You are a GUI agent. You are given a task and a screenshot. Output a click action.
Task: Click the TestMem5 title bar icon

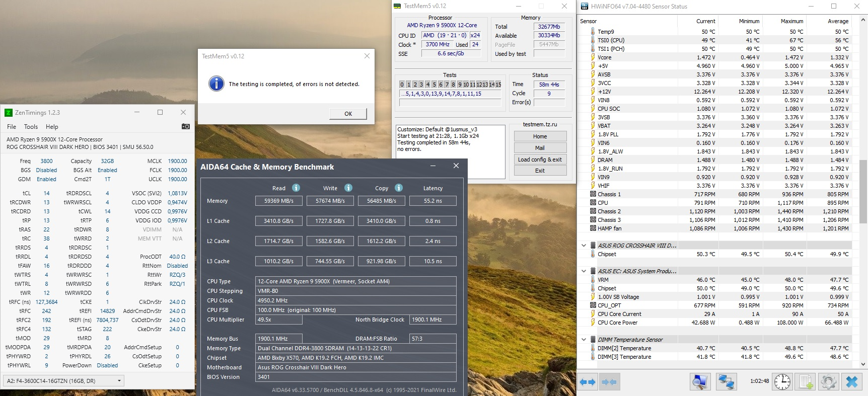pyautogui.click(x=397, y=6)
